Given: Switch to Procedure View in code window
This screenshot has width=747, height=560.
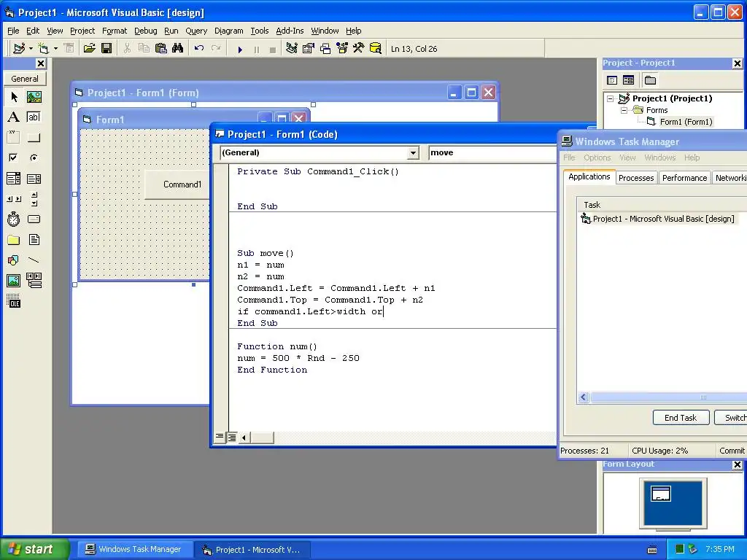Looking at the screenshot, I should (219, 437).
